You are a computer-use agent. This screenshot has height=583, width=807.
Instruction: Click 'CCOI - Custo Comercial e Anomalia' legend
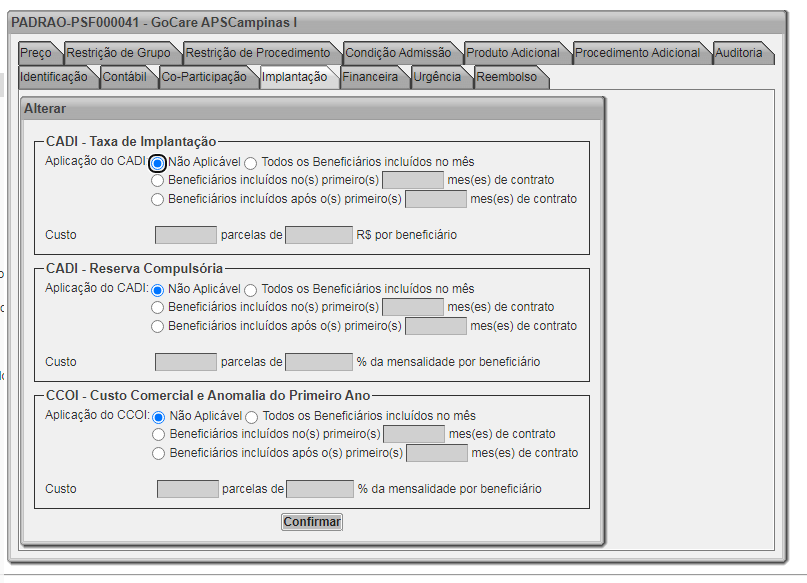[x=208, y=395]
